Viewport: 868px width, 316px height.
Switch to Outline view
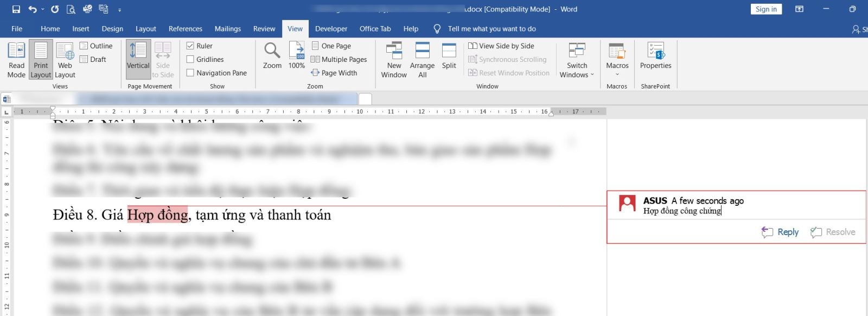point(96,46)
